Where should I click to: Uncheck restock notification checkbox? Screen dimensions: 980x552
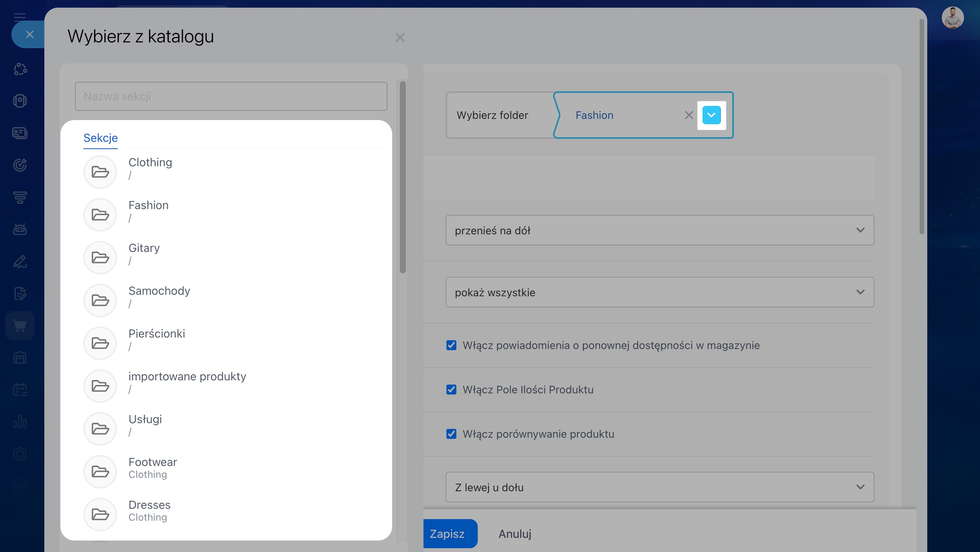(x=451, y=345)
